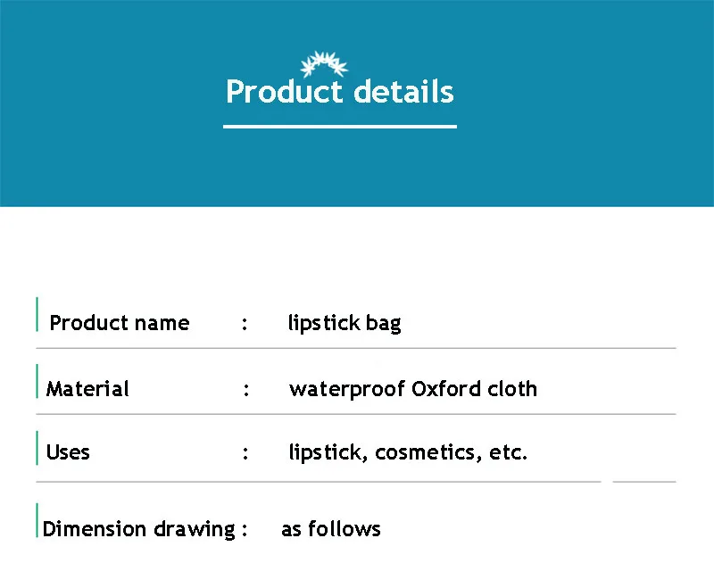Select the "lipstick bag" value text
This screenshot has width=714, height=588.
(x=345, y=323)
